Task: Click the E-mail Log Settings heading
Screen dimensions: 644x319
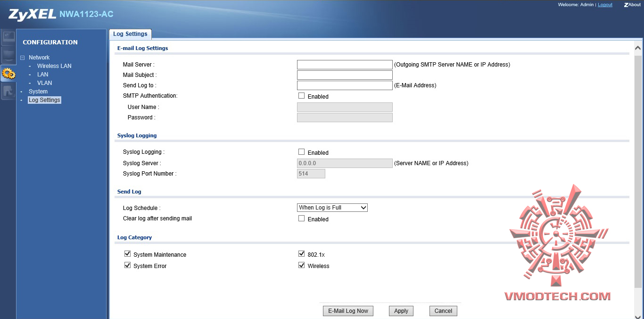Action: (x=142, y=48)
